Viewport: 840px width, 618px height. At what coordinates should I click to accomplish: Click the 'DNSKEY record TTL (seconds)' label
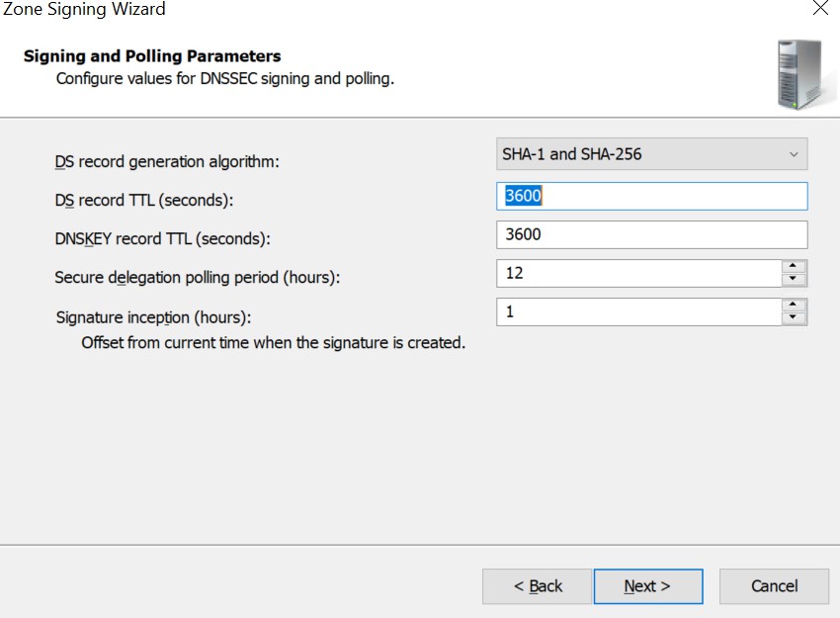coord(162,239)
